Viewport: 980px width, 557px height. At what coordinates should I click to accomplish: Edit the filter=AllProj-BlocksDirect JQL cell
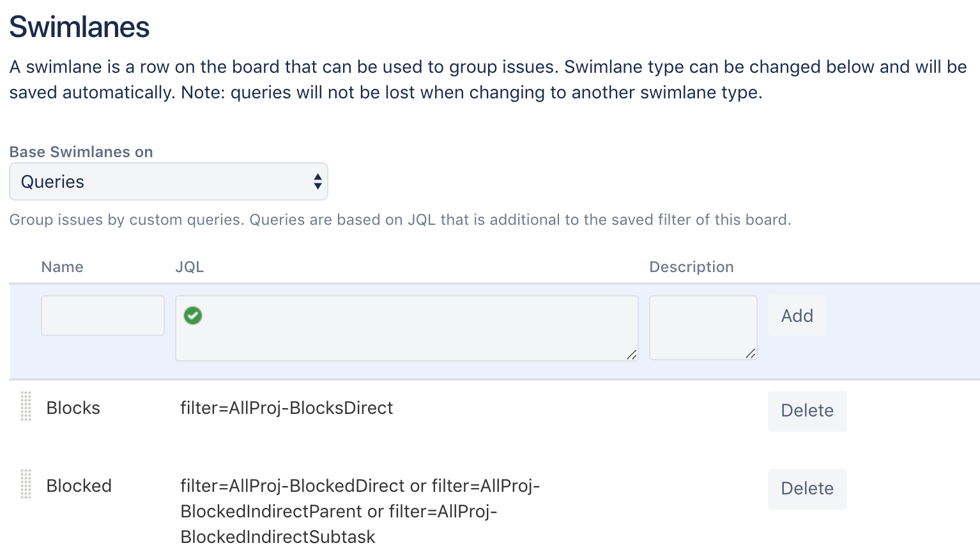[287, 408]
